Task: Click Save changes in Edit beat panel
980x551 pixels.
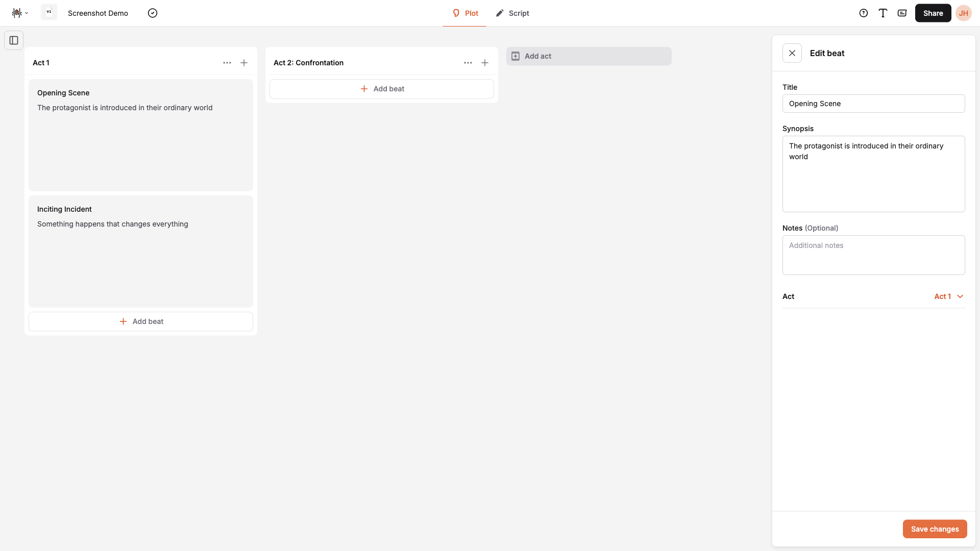Action: (935, 529)
